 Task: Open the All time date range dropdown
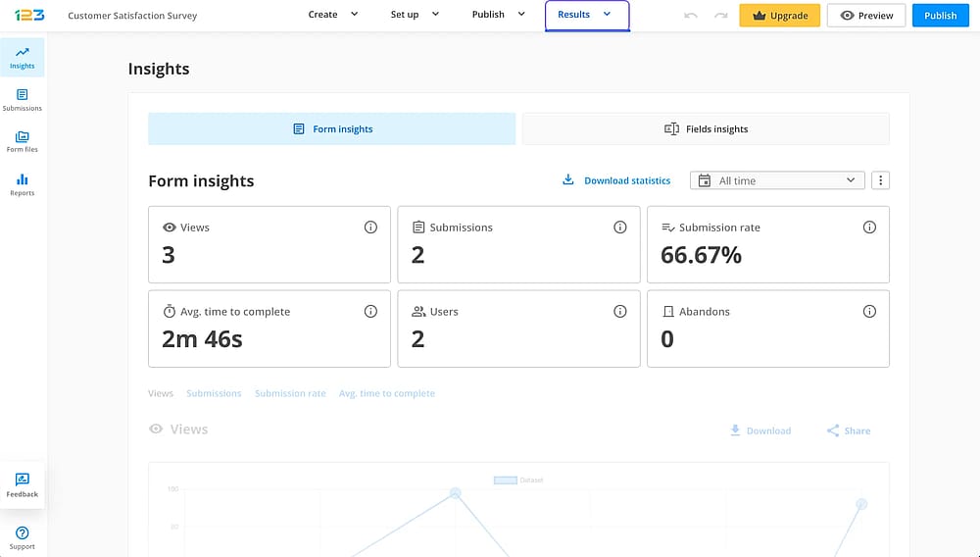pyautogui.click(x=777, y=180)
